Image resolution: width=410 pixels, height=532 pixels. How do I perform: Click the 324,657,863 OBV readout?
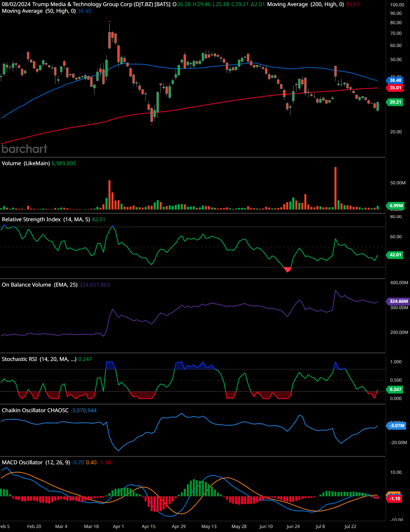[x=95, y=285]
